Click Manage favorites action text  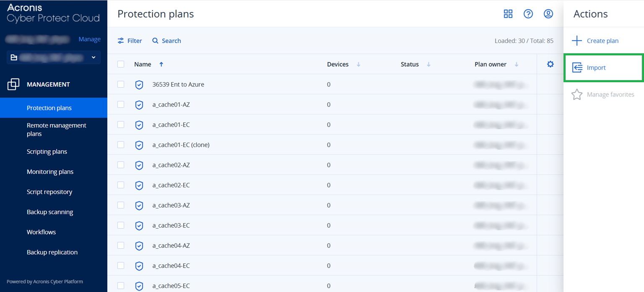pos(610,94)
